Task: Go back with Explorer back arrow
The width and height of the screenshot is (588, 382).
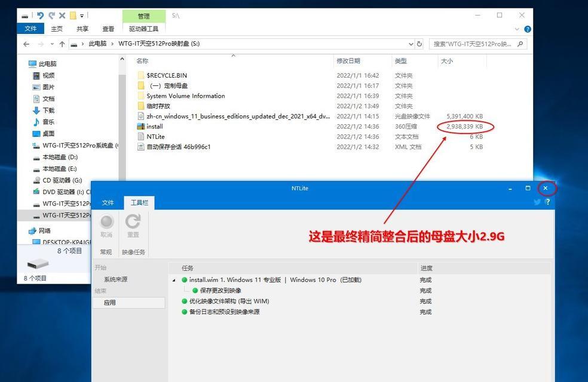Action: click(x=26, y=44)
